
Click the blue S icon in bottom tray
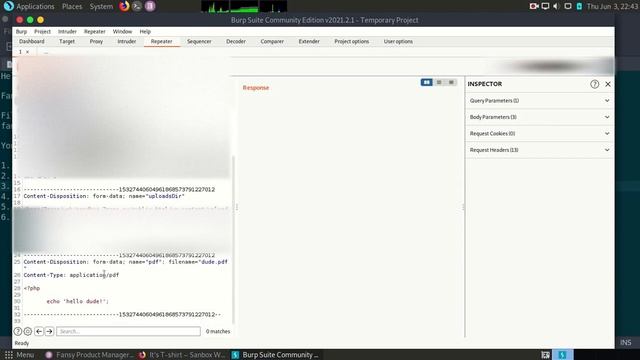pos(562,355)
